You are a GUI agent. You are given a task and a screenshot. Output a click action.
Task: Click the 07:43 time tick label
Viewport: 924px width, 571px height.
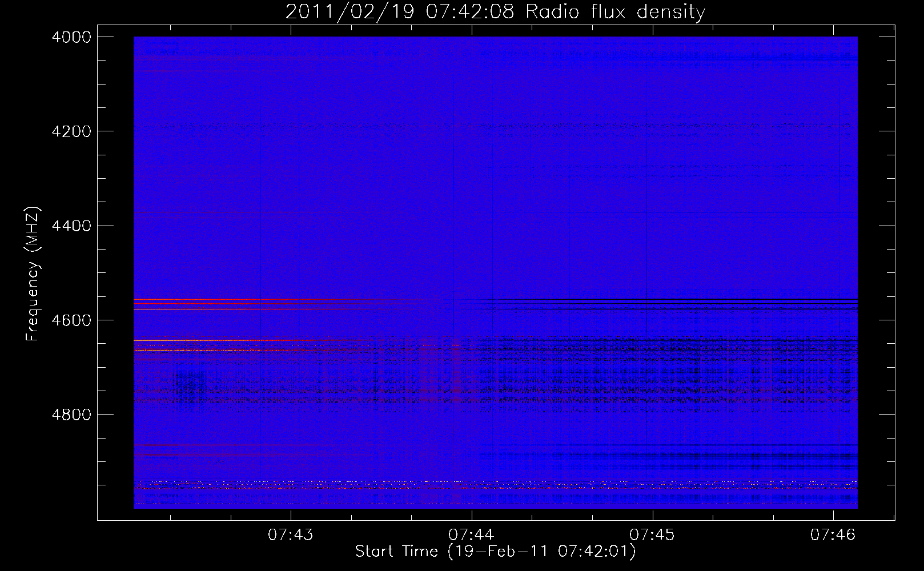[291, 535]
